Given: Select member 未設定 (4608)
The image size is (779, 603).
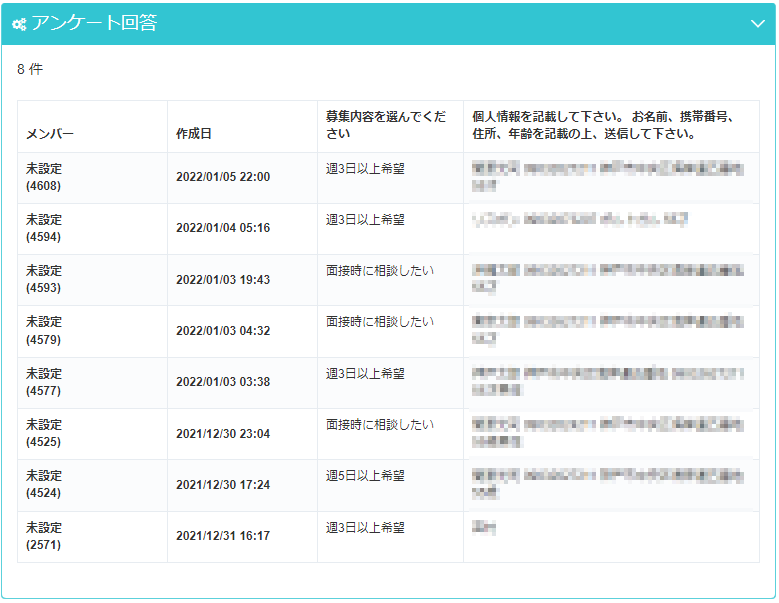Looking at the screenshot, I should pyautogui.click(x=44, y=177).
